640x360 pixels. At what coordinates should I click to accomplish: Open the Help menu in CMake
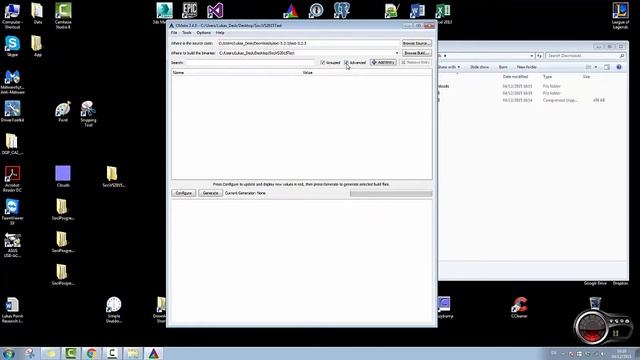pyautogui.click(x=220, y=33)
